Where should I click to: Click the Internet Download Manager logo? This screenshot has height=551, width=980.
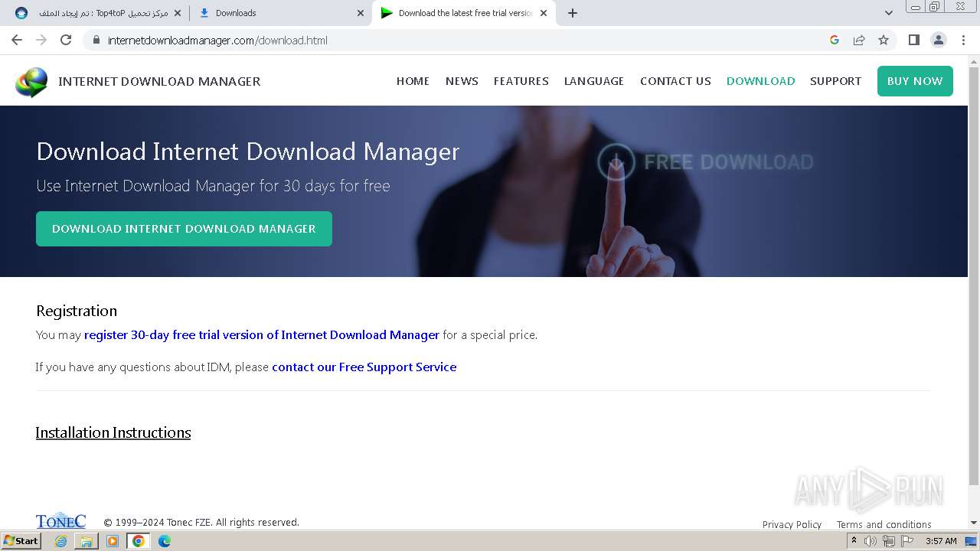pos(31,82)
